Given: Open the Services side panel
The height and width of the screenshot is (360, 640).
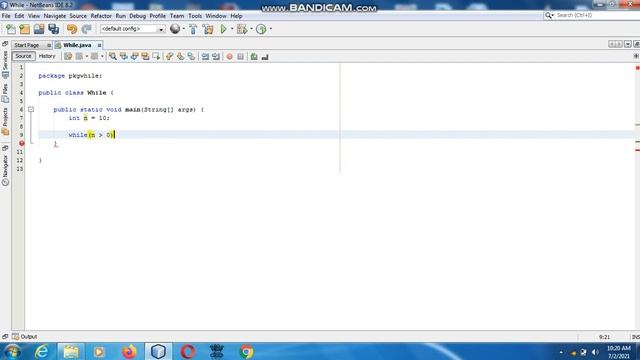Looking at the screenshot, I should [x=5, y=64].
